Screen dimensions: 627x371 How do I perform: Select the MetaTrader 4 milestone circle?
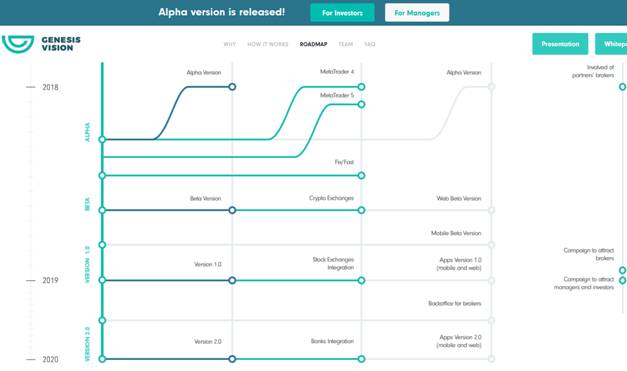tap(361, 87)
